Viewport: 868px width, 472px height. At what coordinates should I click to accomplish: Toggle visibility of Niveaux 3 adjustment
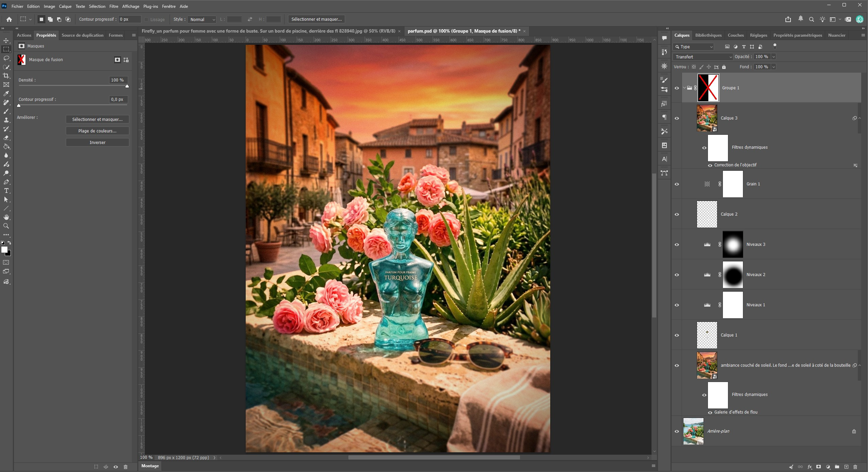[677, 244]
